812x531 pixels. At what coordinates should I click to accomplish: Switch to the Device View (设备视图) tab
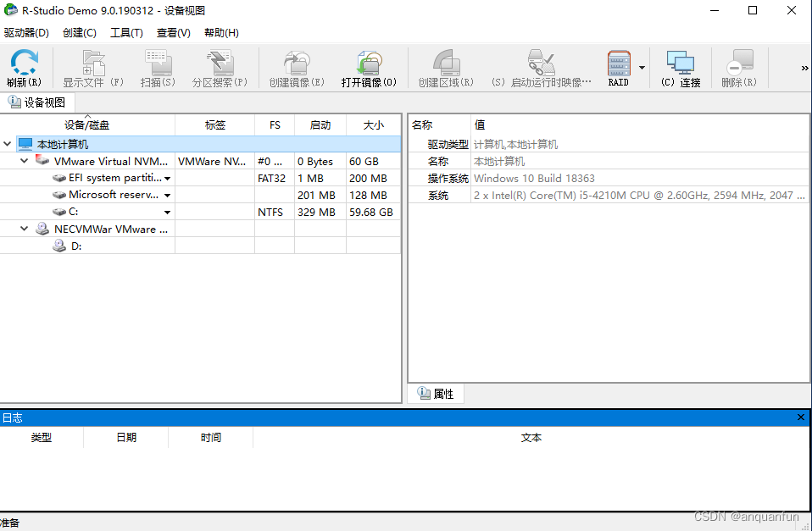tap(37, 102)
